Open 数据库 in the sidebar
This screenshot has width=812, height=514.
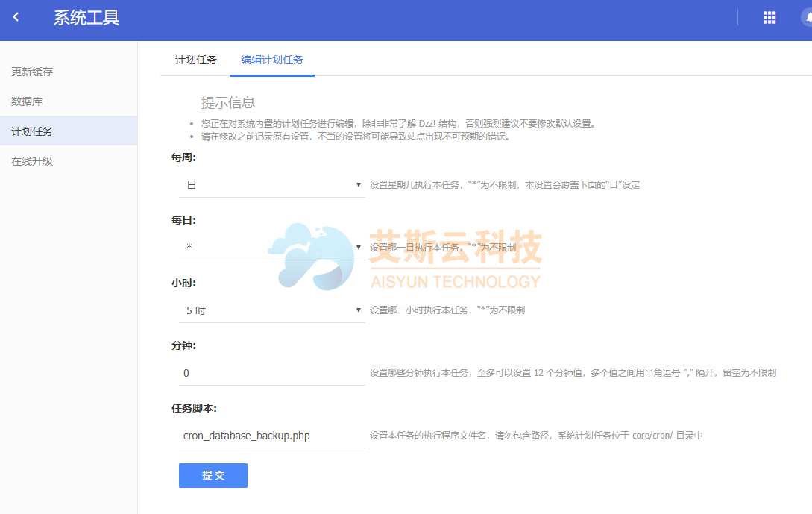point(27,101)
